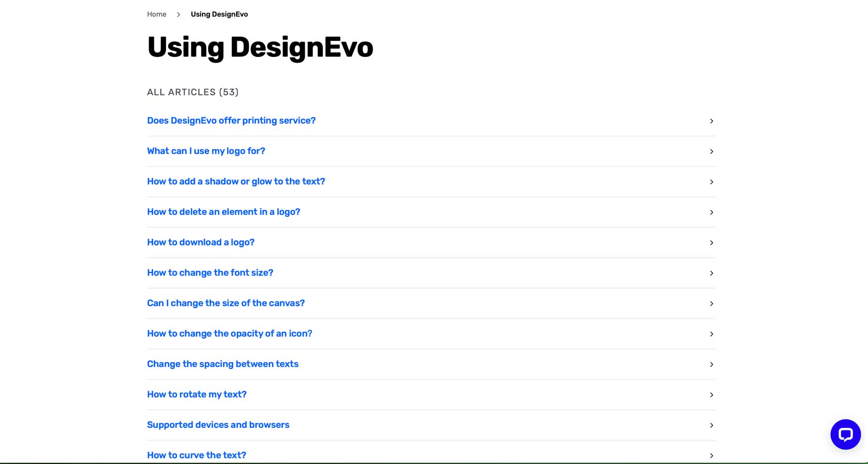Click the chevron beside 'Does DesignEvo offer printing service?'
Screen dimensions: 868x464
point(711,121)
